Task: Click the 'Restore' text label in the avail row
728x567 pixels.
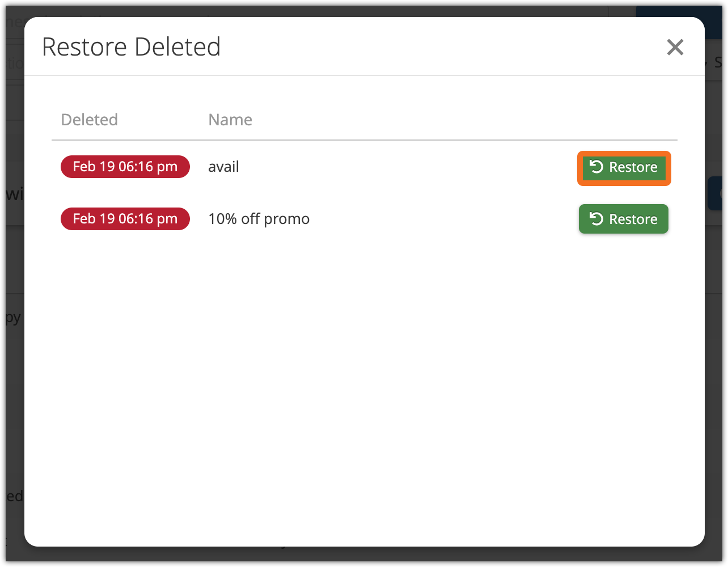Action: coord(633,167)
